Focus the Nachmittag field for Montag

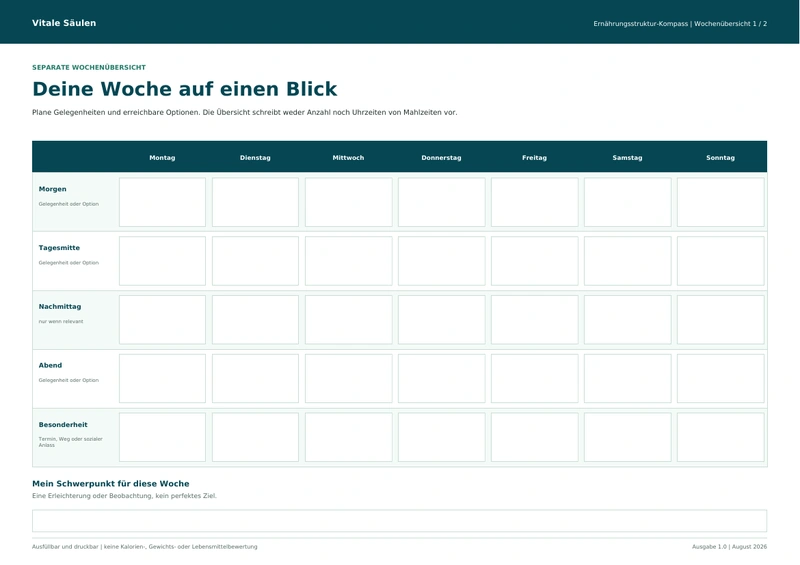click(162, 320)
